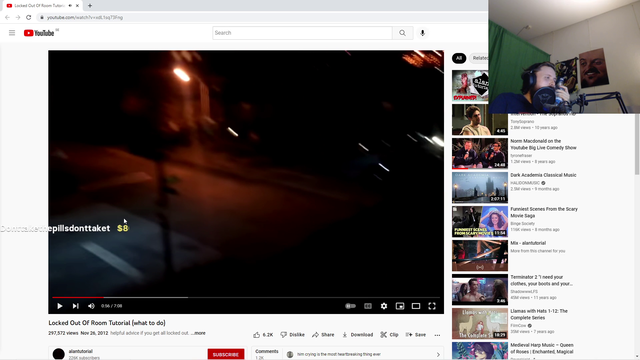Go to YouTube home via logo

[x=39, y=33]
